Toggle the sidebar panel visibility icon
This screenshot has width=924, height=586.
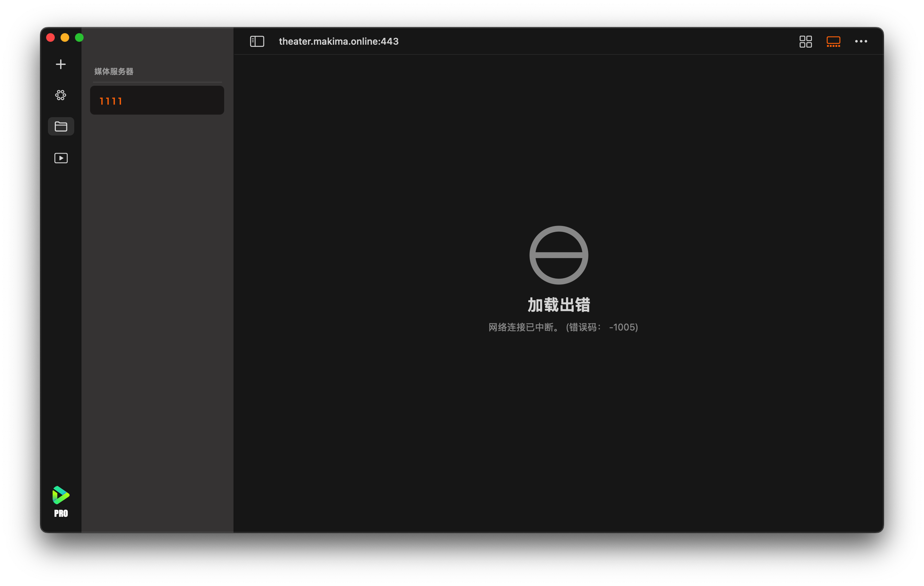coord(257,41)
